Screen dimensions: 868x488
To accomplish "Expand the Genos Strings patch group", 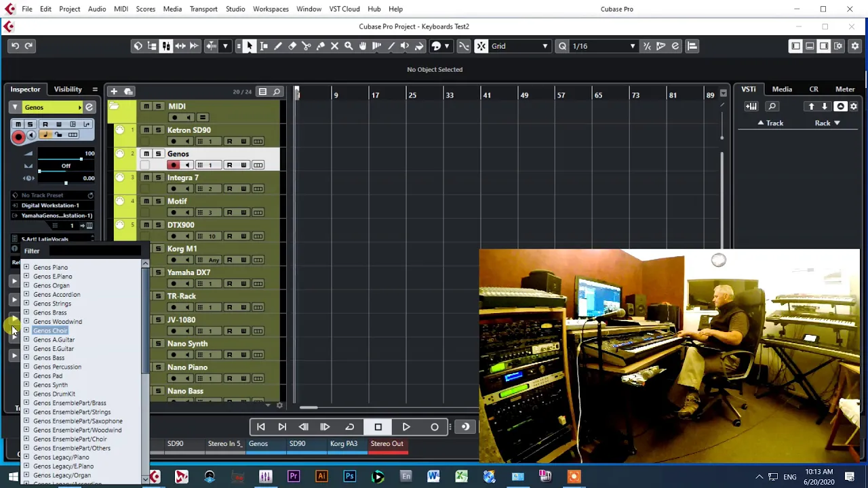I will coord(26,304).
